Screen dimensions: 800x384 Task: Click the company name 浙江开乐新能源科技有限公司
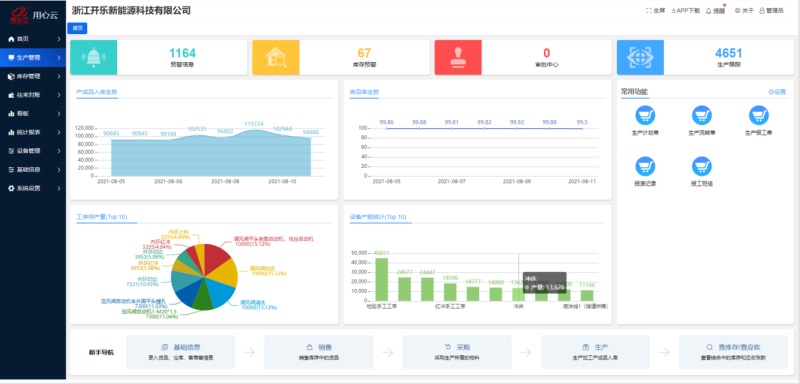[131, 10]
